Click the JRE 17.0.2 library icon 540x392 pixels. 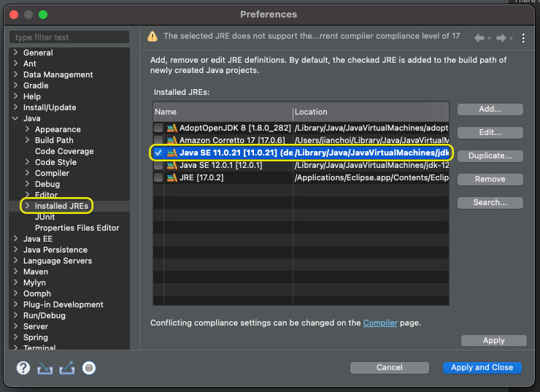(171, 177)
